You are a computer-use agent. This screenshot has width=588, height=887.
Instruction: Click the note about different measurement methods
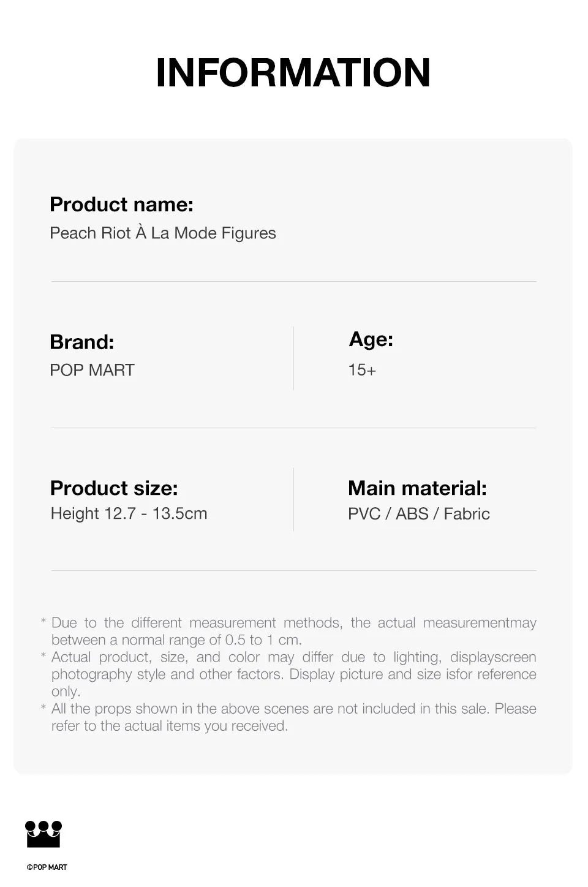pyautogui.click(x=293, y=623)
